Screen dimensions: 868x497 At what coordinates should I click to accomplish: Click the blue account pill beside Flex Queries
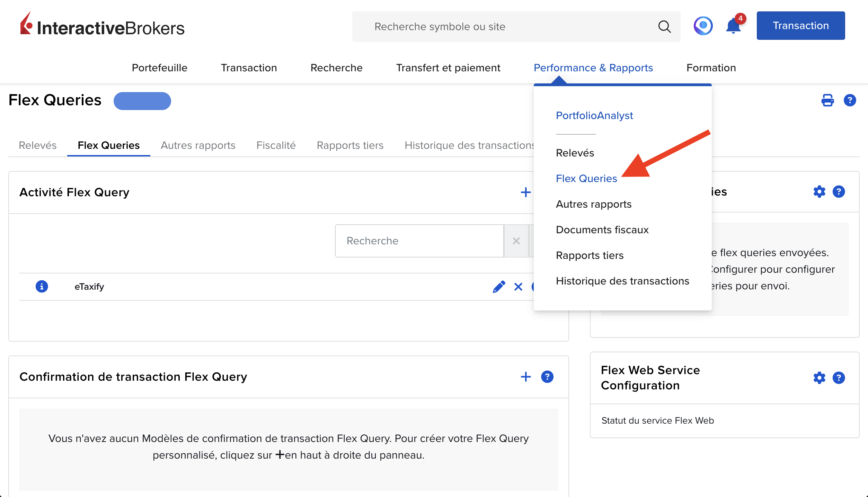tap(142, 101)
